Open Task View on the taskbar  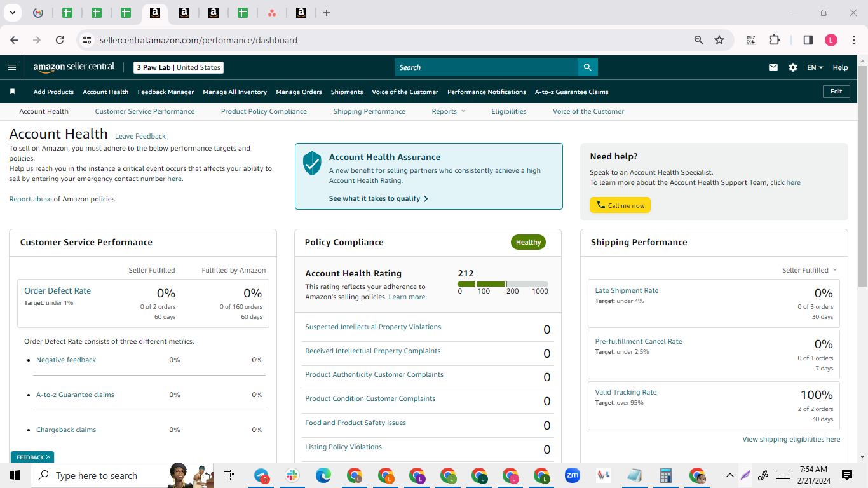tap(229, 475)
